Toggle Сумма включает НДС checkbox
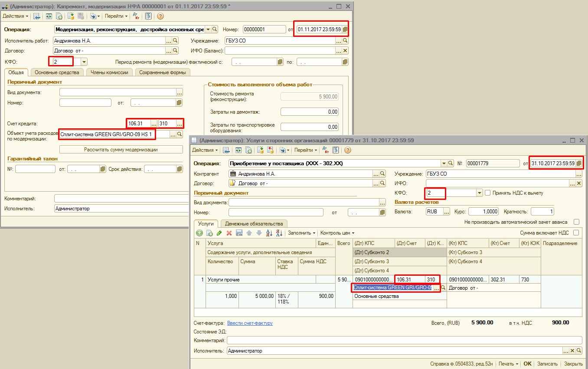588x369 pixels. click(x=576, y=233)
